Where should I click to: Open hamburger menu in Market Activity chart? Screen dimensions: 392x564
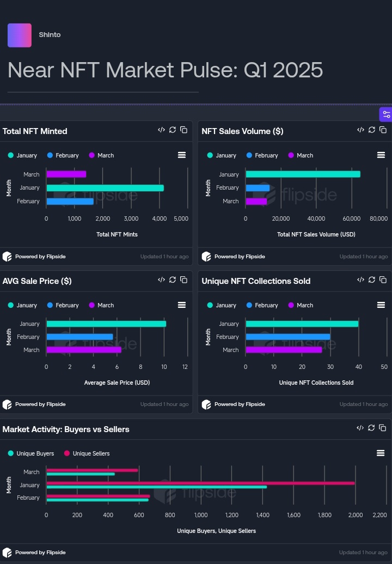(381, 453)
